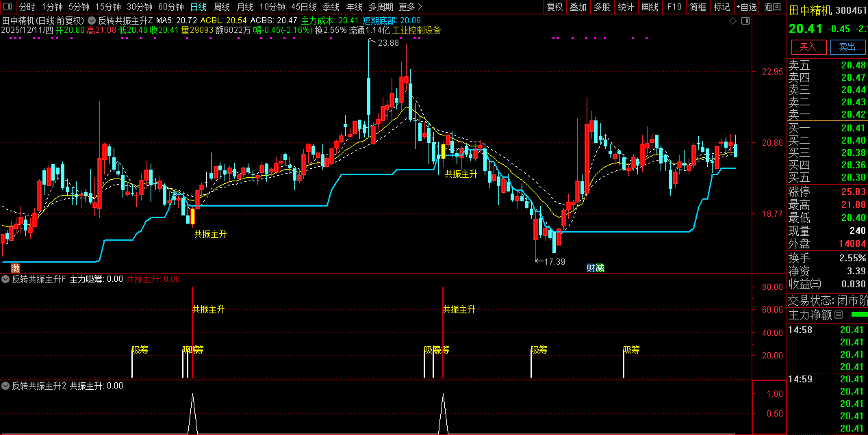Click the green bar after 主力净额
Screen dimensions: 868x435
(858, 315)
